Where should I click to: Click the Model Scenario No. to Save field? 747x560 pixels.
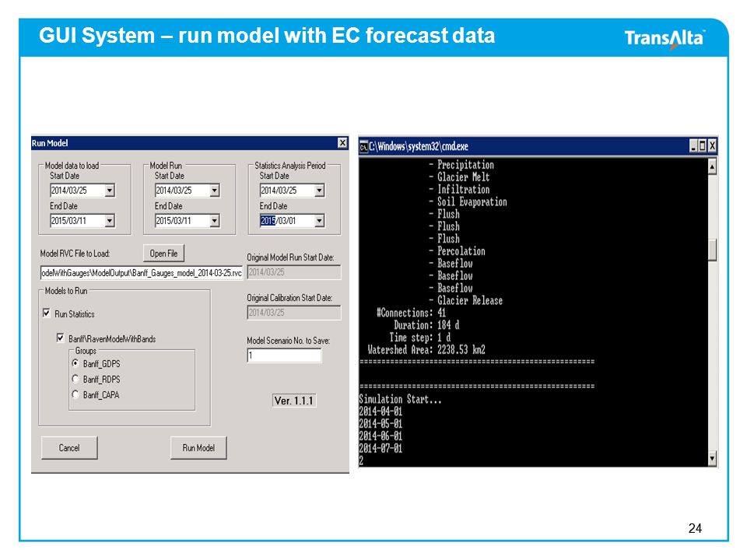[284, 355]
